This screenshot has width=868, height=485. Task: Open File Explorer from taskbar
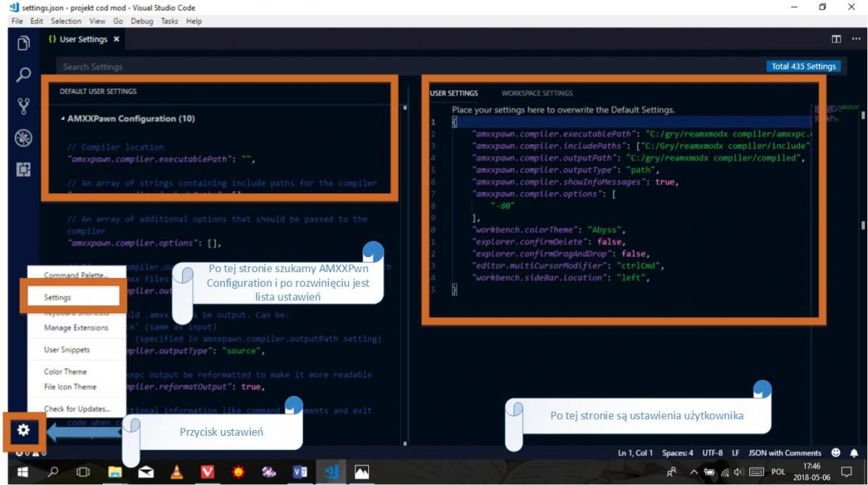tap(114, 472)
